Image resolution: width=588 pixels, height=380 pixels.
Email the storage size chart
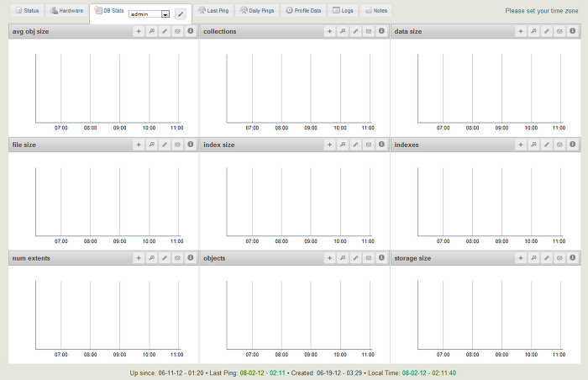559,258
